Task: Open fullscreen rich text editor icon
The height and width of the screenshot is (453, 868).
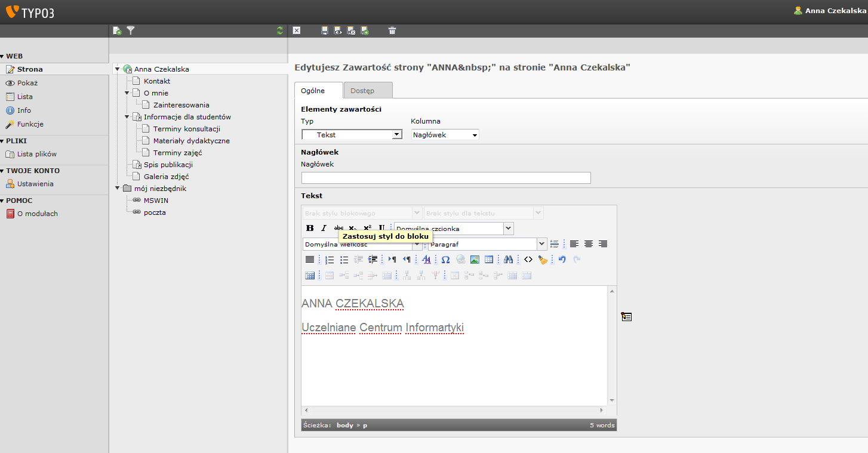Action: tap(626, 317)
